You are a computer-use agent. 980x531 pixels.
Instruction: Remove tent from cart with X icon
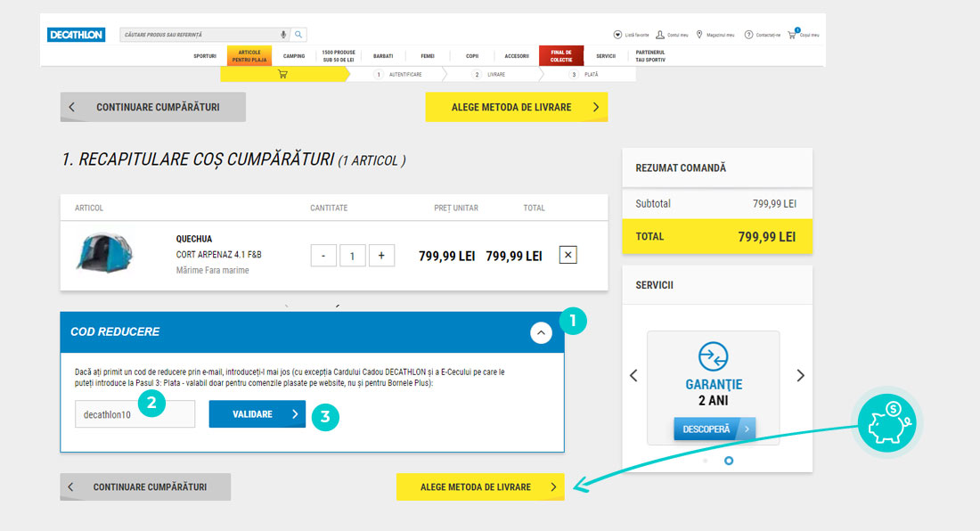point(568,255)
